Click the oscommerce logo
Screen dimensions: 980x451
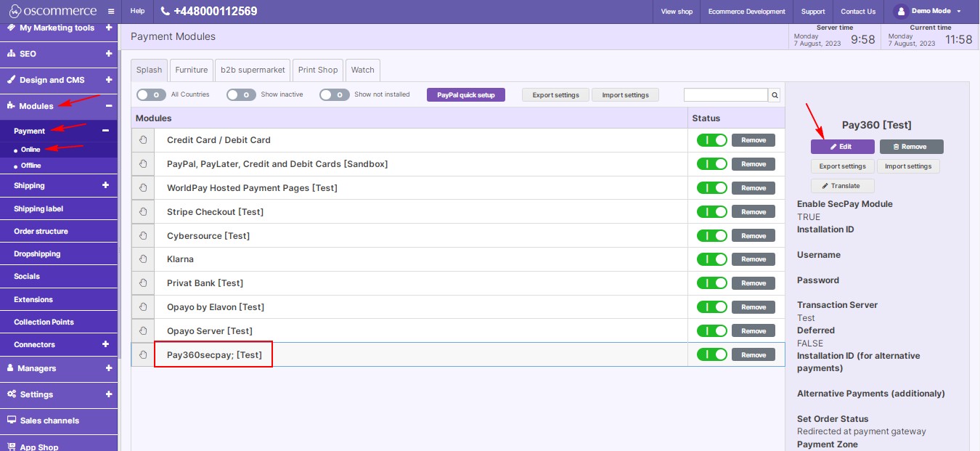point(52,11)
